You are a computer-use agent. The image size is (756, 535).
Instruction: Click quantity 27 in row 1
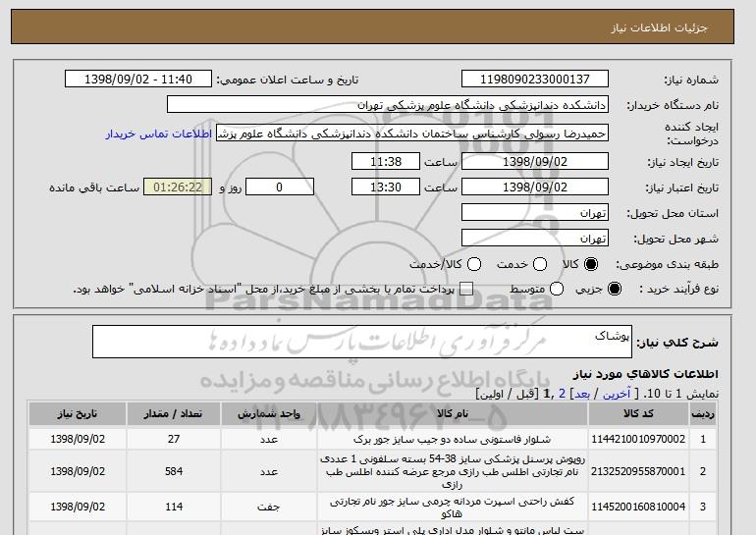click(174, 439)
